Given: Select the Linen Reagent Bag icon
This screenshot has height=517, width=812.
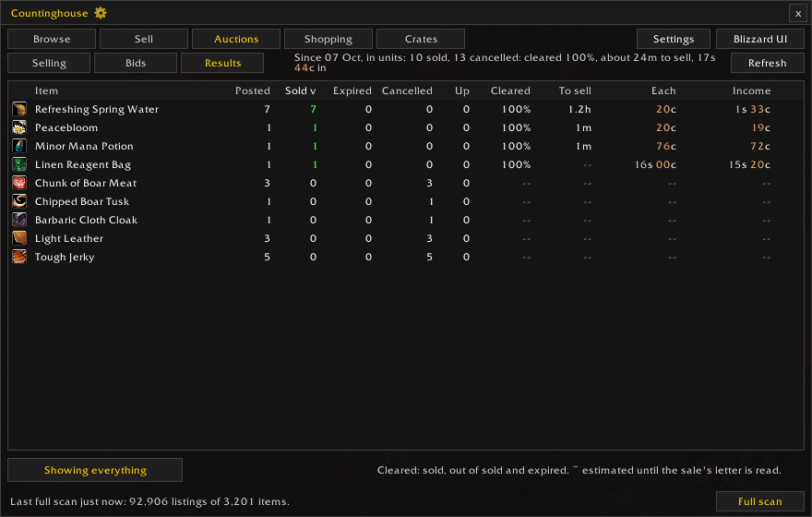Looking at the screenshot, I should 19,164.
